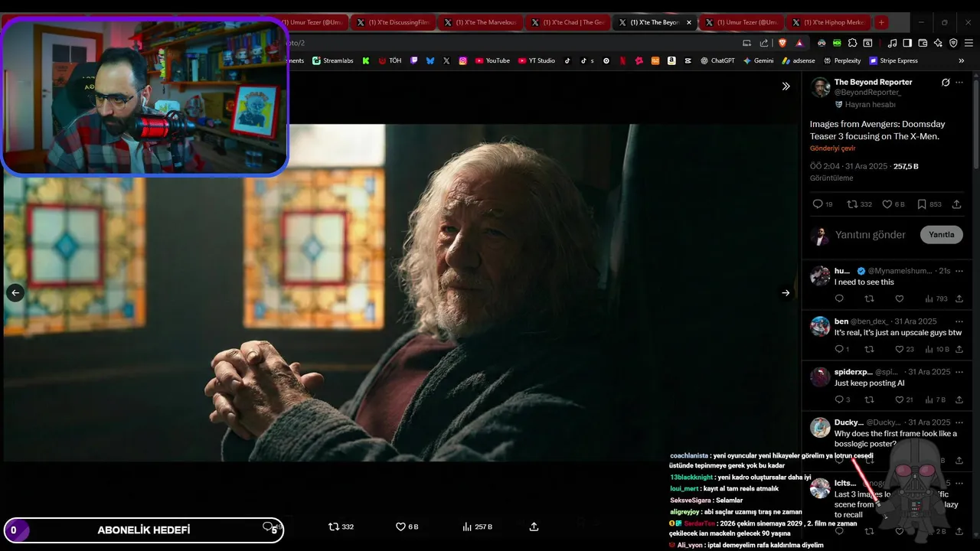Switch to the 'X'te The Marvelous' tab
The height and width of the screenshot is (551, 980).
tap(480, 22)
